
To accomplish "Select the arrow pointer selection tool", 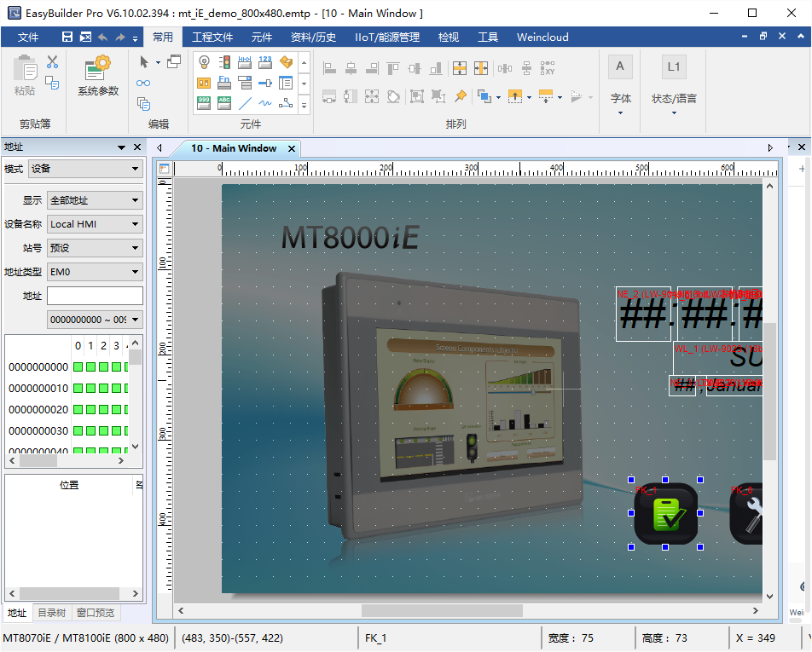I will tap(144, 62).
